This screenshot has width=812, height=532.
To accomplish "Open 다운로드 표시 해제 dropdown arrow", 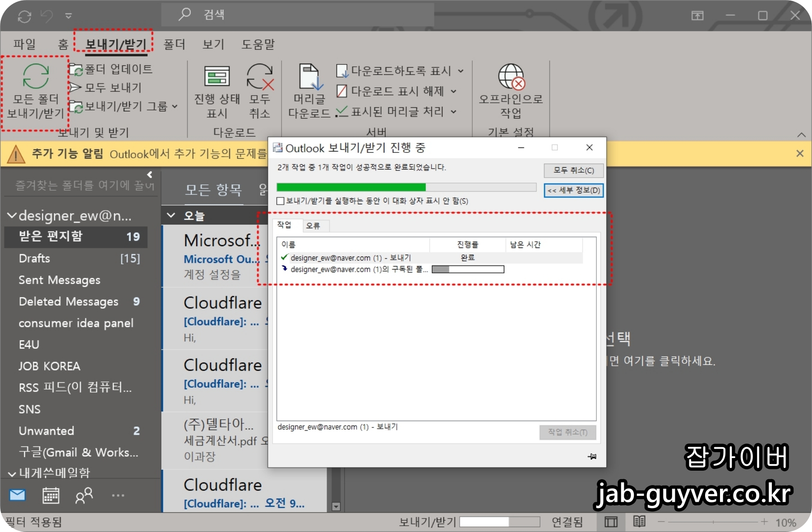I will pos(454,92).
